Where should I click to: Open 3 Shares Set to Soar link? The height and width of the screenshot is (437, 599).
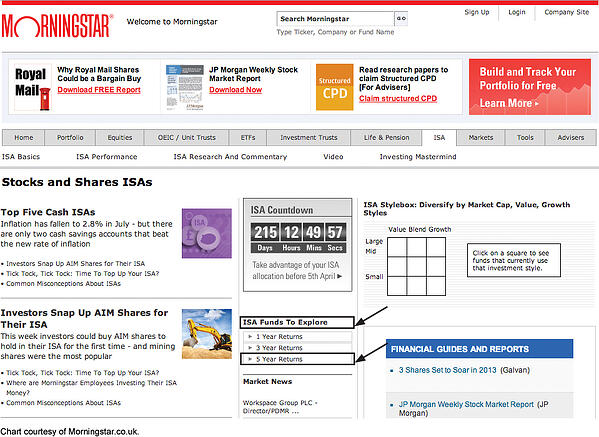447,370
